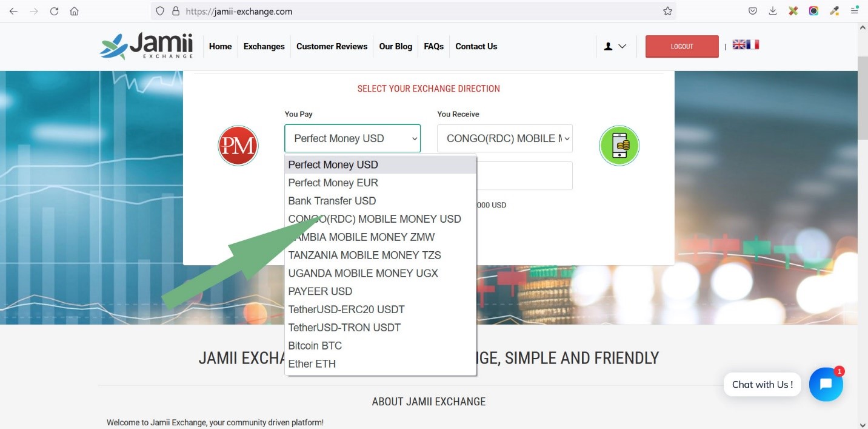Click the page vertical scrollbar thumb

point(863,97)
